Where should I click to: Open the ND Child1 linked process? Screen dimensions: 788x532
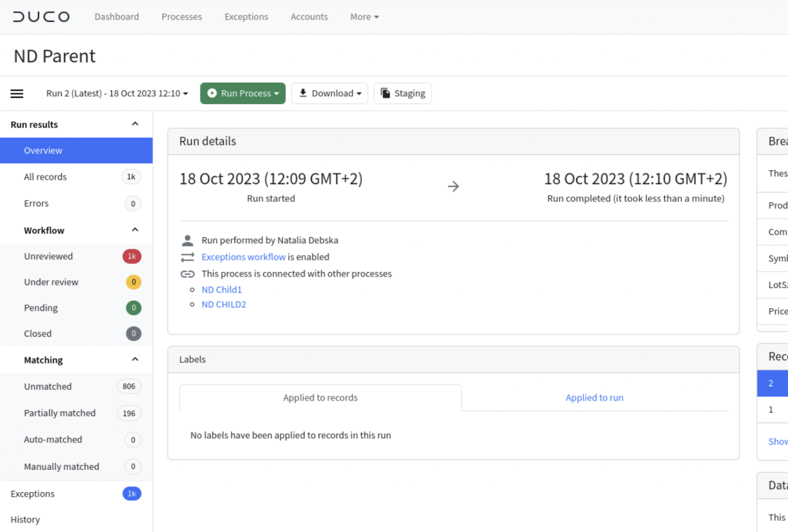[x=221, y=289]
